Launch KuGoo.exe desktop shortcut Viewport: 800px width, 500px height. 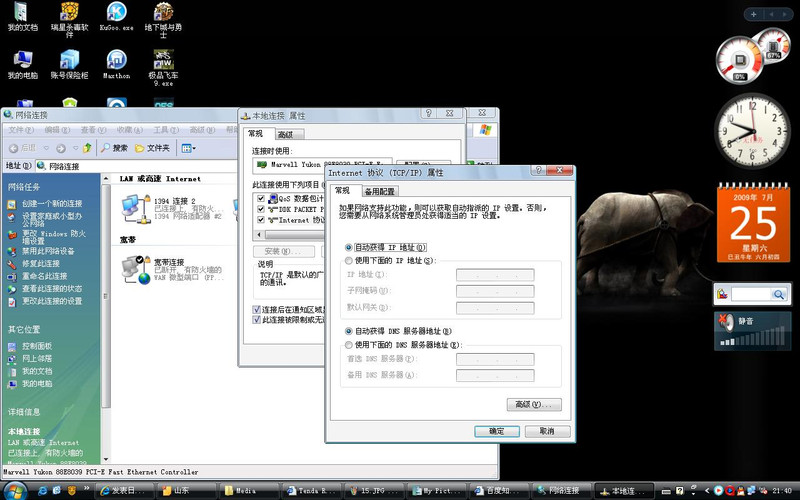click(x=116, y=17)
